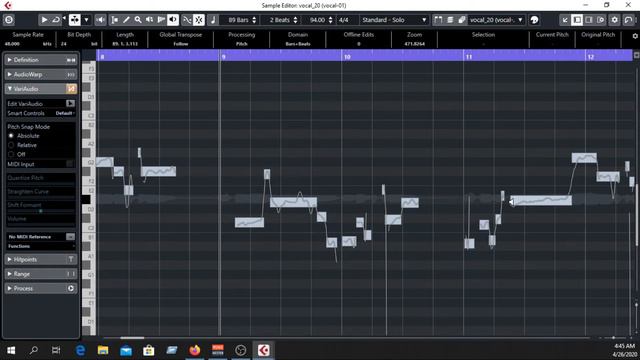This screenshot has width=640, height=360.
Task: Open Standard - Solo algorithm dropdown
Action: pyautogui.click(x=394, y=20)
